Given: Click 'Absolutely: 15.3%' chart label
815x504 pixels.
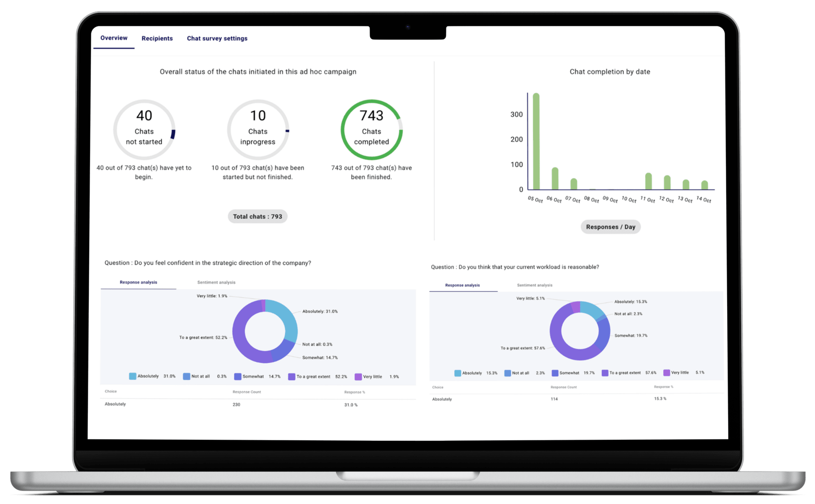Looking at the screenshot, I should point(631,302).
